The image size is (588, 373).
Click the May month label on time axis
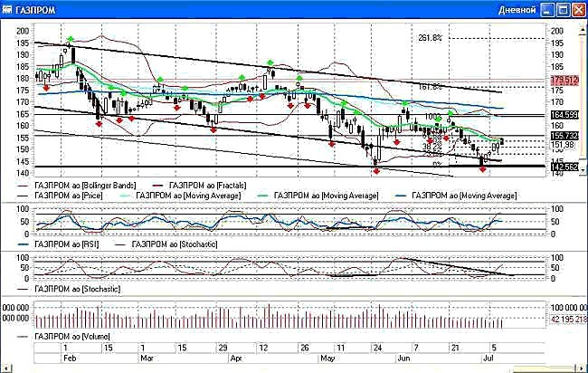pyautogui.click(x=327, y=358)
